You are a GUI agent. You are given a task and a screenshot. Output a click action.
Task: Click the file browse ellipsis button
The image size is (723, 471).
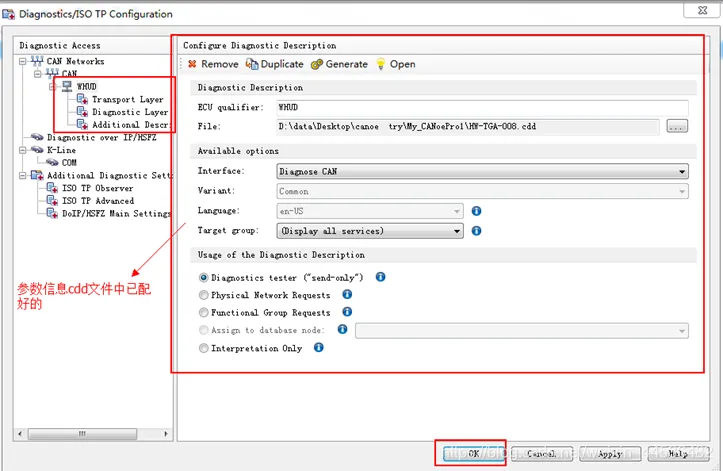click(677, 126)
